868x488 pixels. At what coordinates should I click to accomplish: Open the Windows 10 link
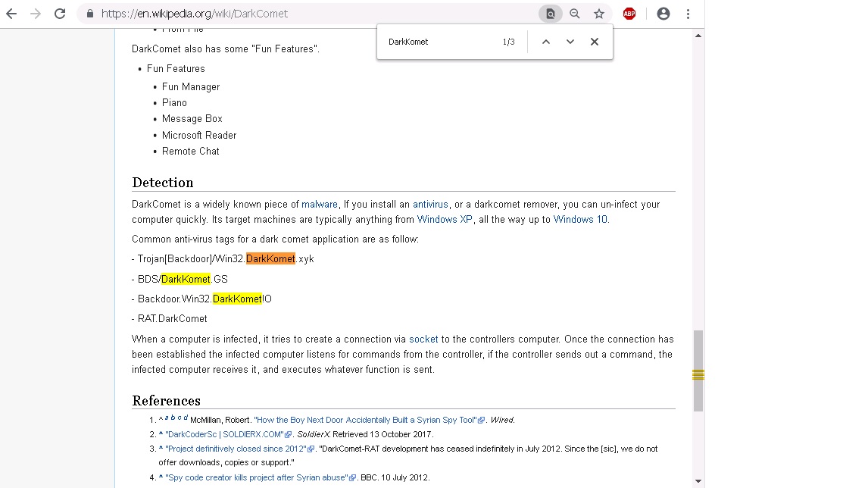[580, 219]
